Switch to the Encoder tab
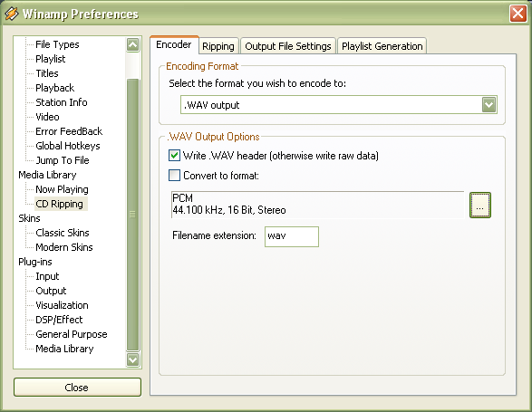 tap(174, 44)
